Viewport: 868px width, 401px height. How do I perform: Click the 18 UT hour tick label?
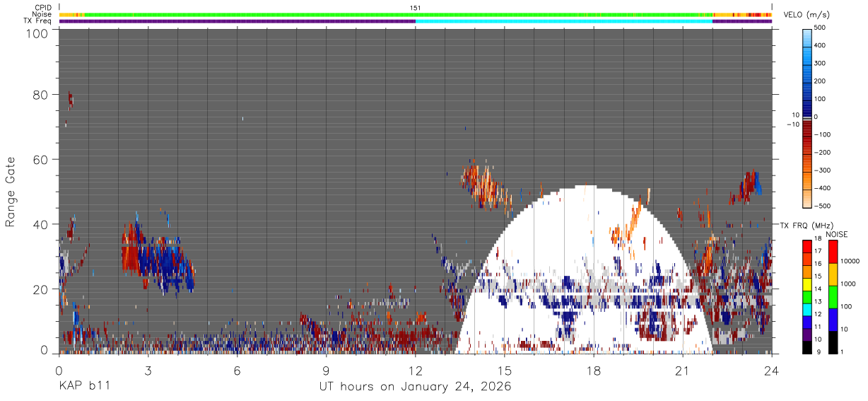click(x=594, y=370)
